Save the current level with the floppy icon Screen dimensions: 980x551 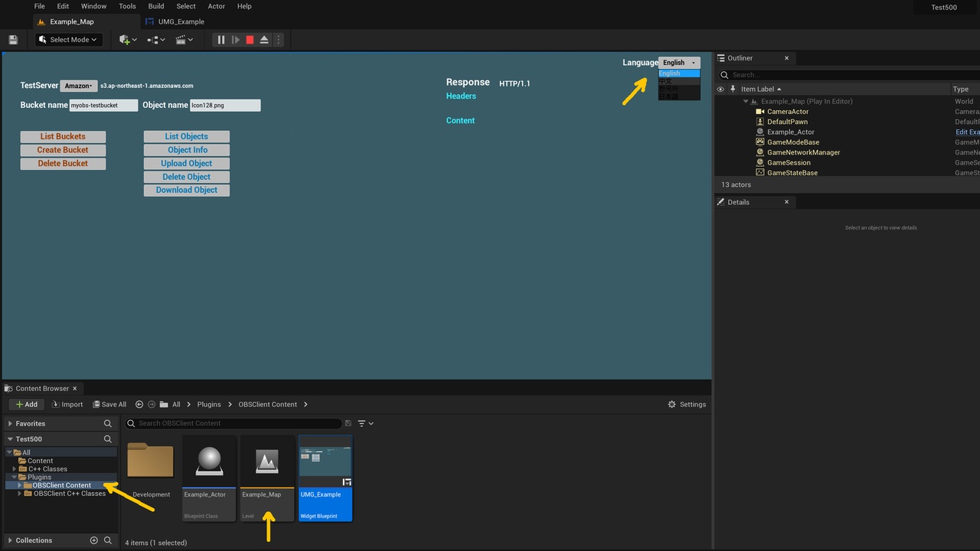pyautogui.click(x=12, y=40)
